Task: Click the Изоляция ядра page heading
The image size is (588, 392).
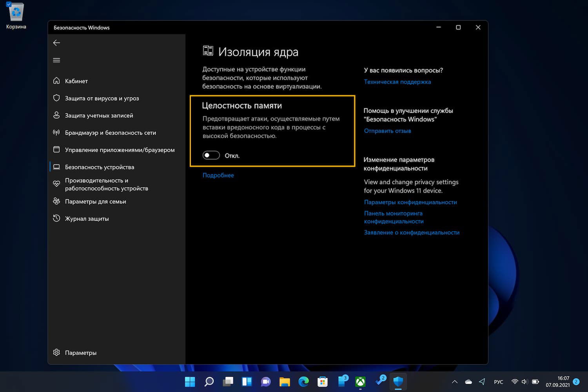Action: pyautogui.click(x=258, y=52)
